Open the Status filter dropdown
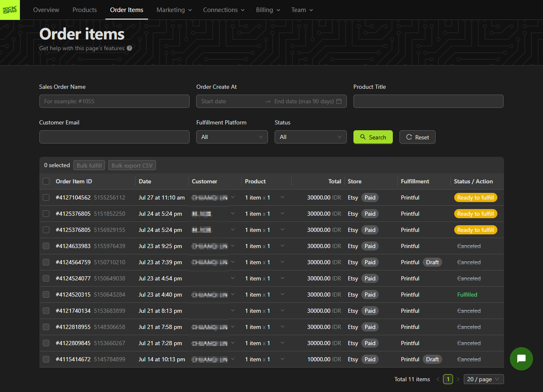The height and width of the screenshot is (392, 543). pyautogui.click(x=310, y=137)
